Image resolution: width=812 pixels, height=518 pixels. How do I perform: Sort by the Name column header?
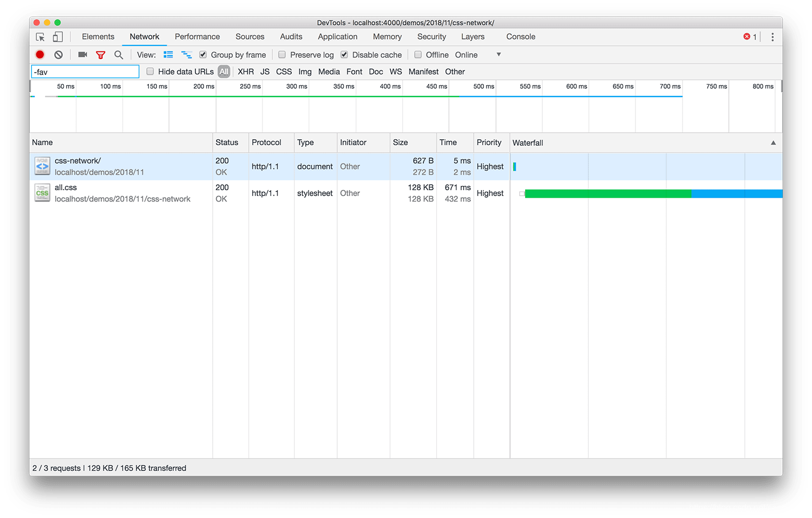pos(121,143)
